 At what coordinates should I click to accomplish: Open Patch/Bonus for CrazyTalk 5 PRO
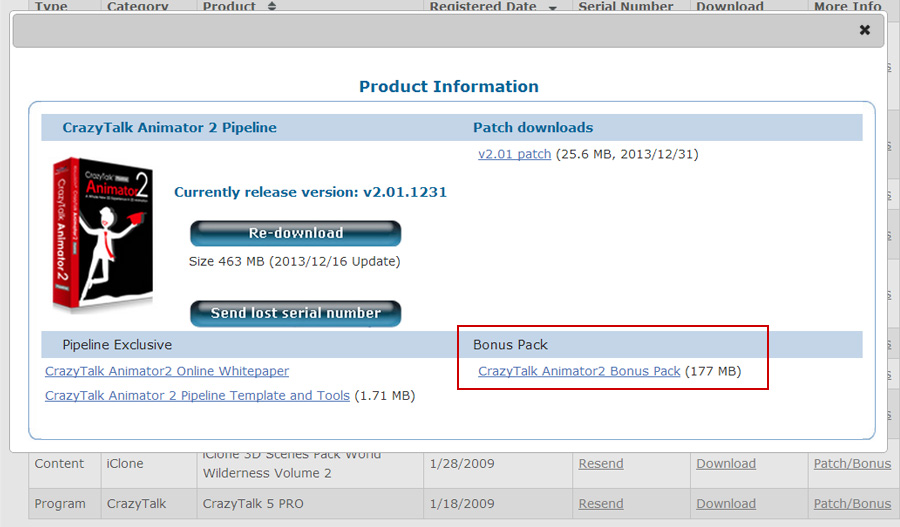point(852,503)
